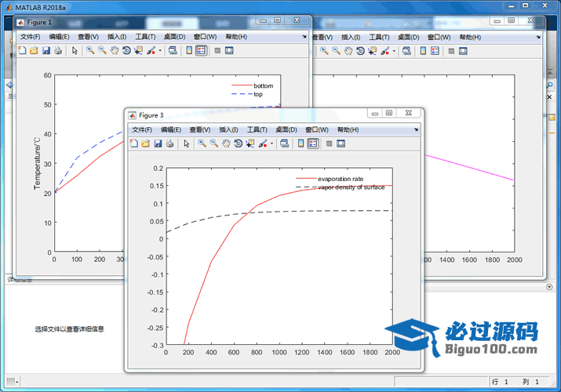Select Data Cursor tool in Figure 2 window

click(373, 51)
